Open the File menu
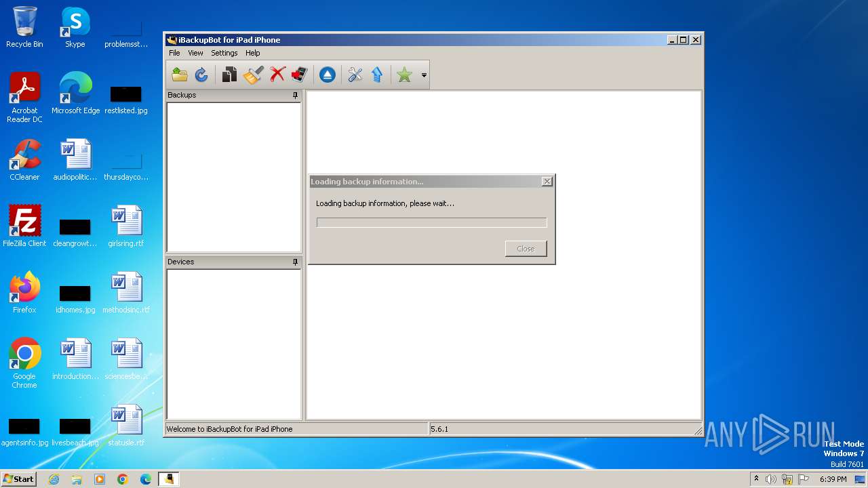Viewport: 868px width, 488px height. point(174,53)
